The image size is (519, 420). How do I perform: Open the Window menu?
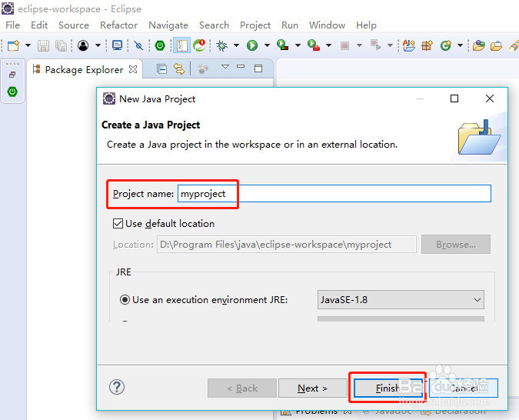[x=328, y=25]
